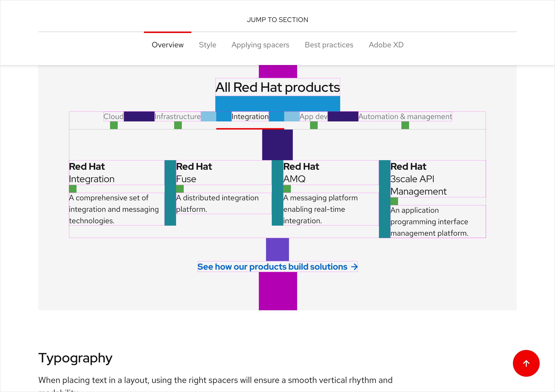This screenshot has width=555, height=392.
Task: Go to Applying spacers section
Action: click(x=260, y=45)
